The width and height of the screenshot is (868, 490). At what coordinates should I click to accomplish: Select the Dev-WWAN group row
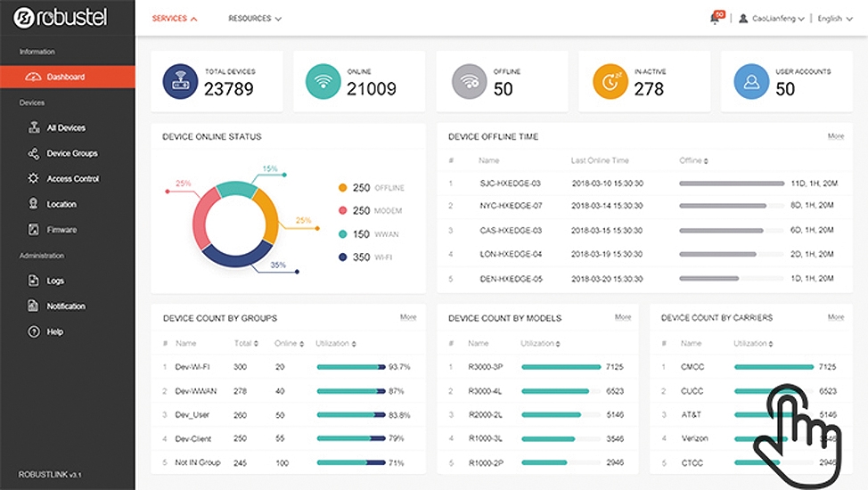click(x=289, y=391)
